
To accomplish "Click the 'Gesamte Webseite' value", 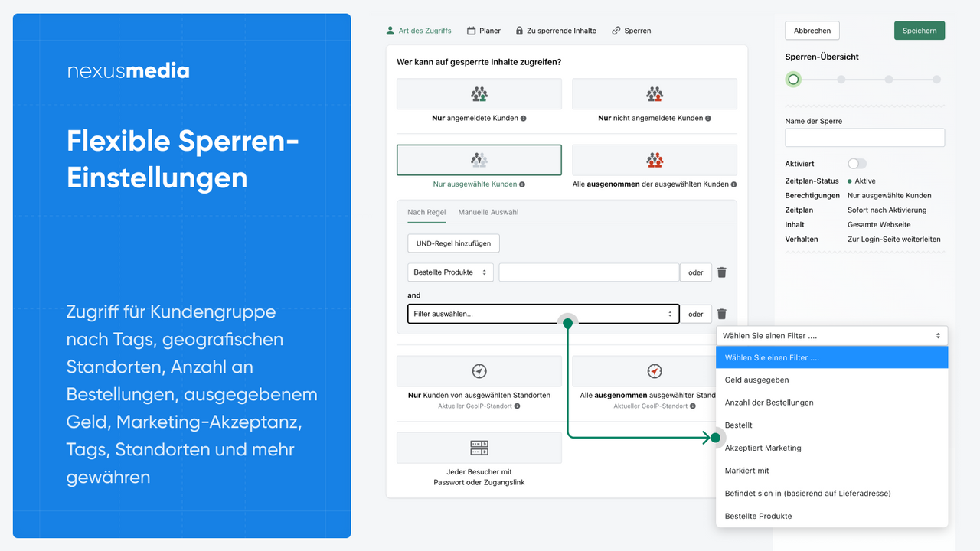I will [x=879, y=225].
